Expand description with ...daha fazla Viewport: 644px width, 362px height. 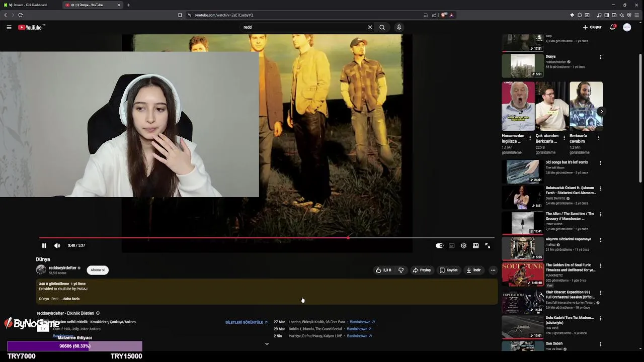pos(70,299)
